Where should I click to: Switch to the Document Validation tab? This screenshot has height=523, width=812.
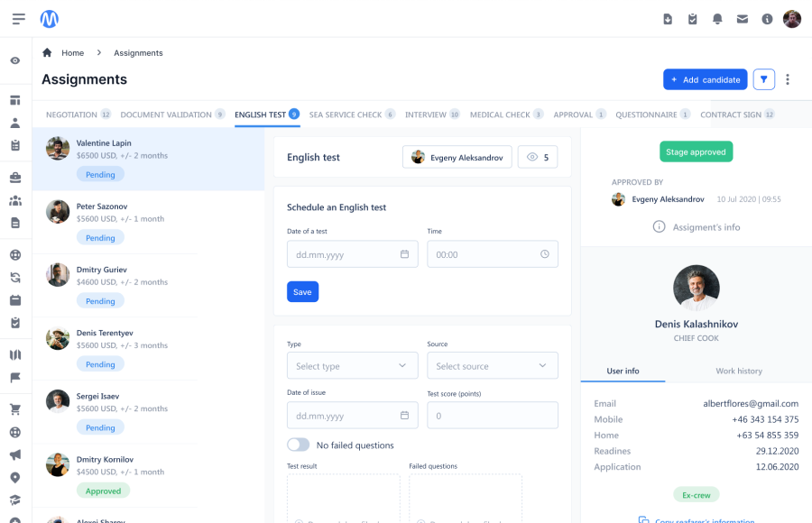(x=172, y=115)
